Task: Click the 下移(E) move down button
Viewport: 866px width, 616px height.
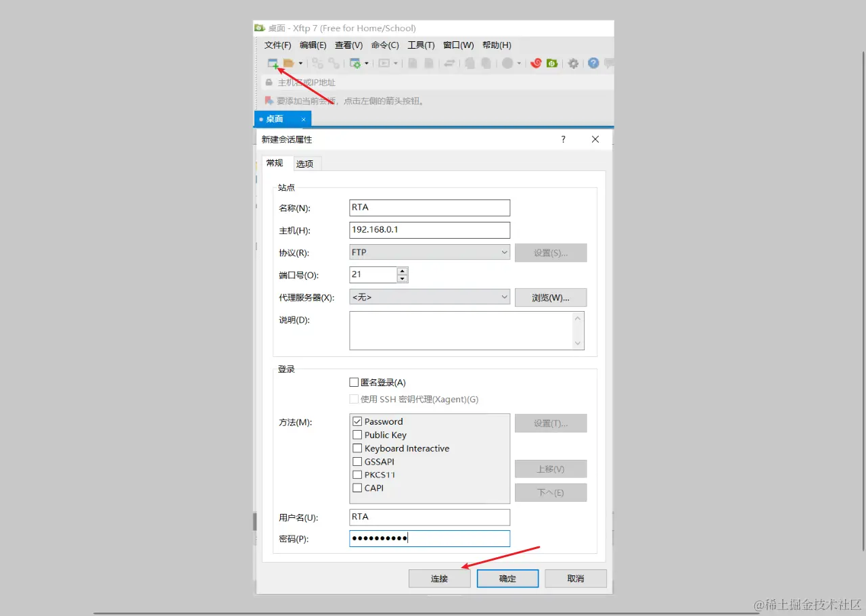Action: coord(551,492)
